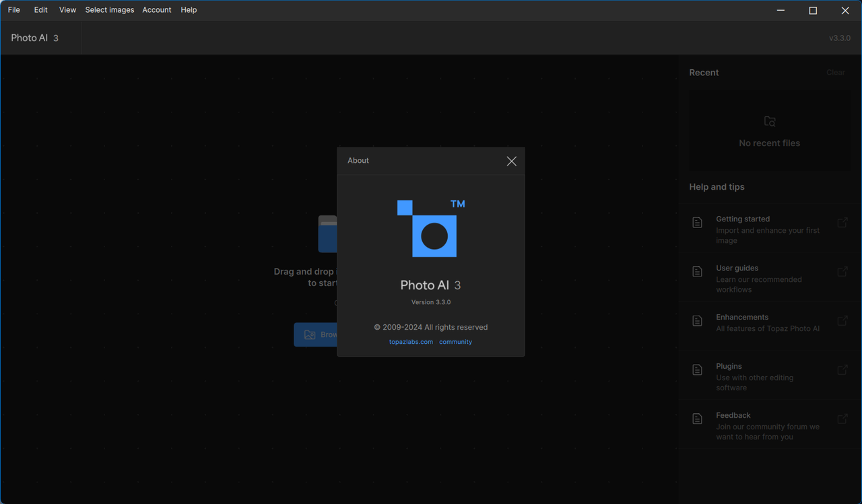
Task: Open the User guides tip
Action: [x=770, y=279]
